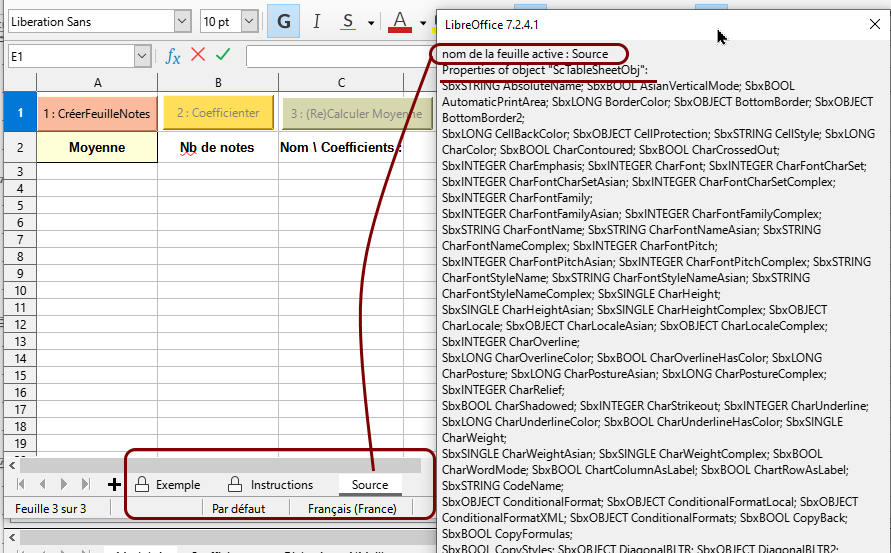The width and height of the screenshot is (891, 553).
Task: Add a new sheet with plus icon
Action: pyautogui.click(x=114, y=485)
